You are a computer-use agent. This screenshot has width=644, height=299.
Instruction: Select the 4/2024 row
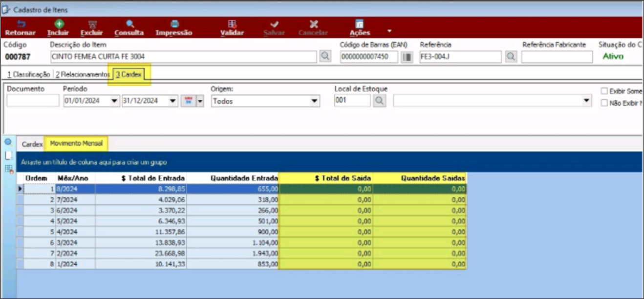tap(242, 231)
